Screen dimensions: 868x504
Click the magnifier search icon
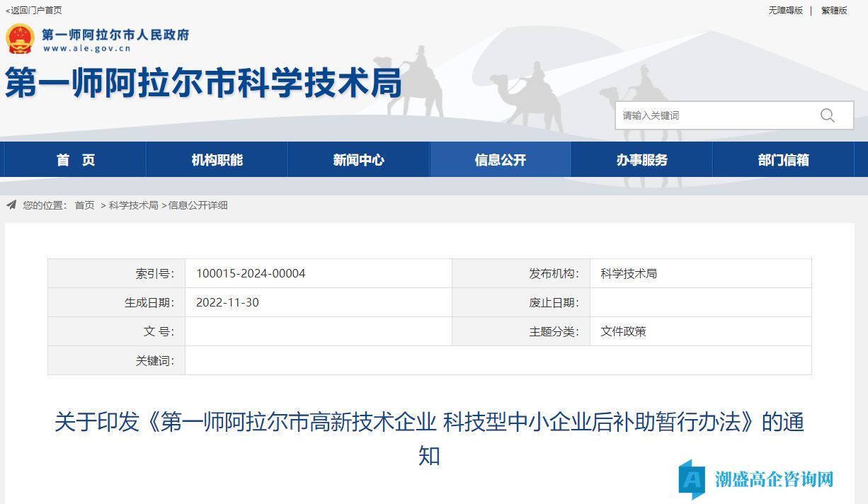pyautogui.click(x=827, y=115)
